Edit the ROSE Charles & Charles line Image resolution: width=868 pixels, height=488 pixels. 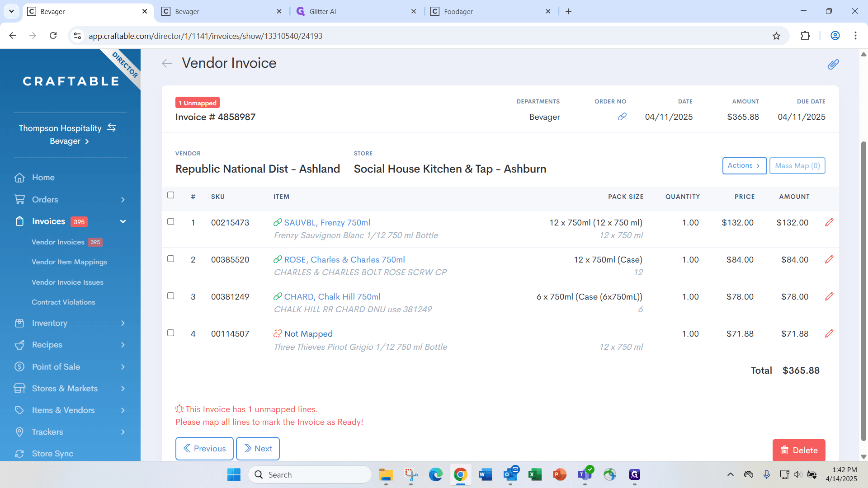[x=829, y=259]
